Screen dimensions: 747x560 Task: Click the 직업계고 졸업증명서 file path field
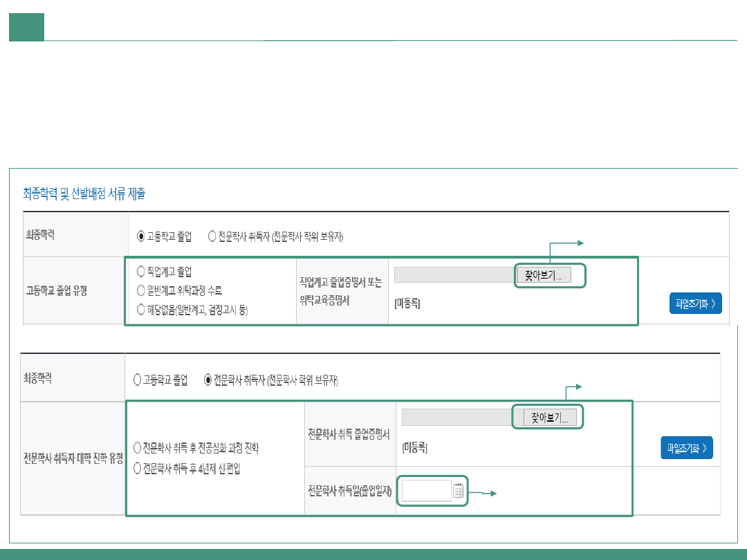[454, 275]
